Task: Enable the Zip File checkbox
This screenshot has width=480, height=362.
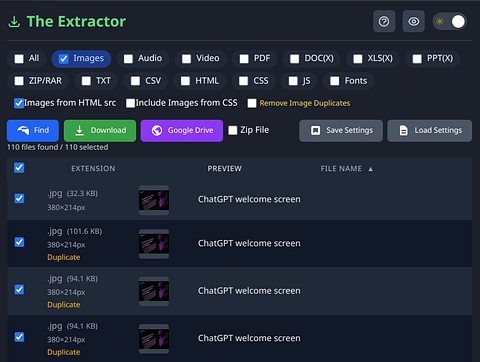Action: pos(233,130)
